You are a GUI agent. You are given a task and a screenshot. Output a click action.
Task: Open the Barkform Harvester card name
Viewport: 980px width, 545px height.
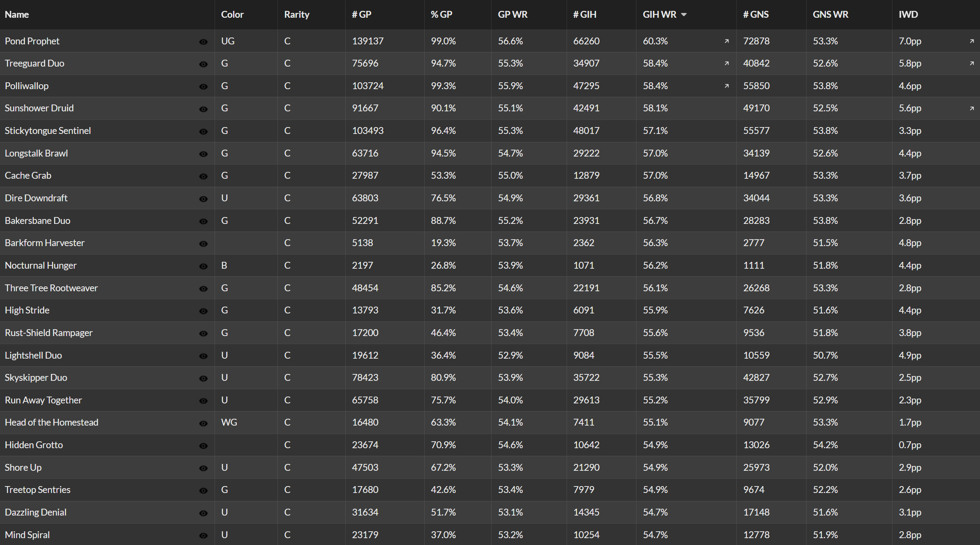[44, 243]
